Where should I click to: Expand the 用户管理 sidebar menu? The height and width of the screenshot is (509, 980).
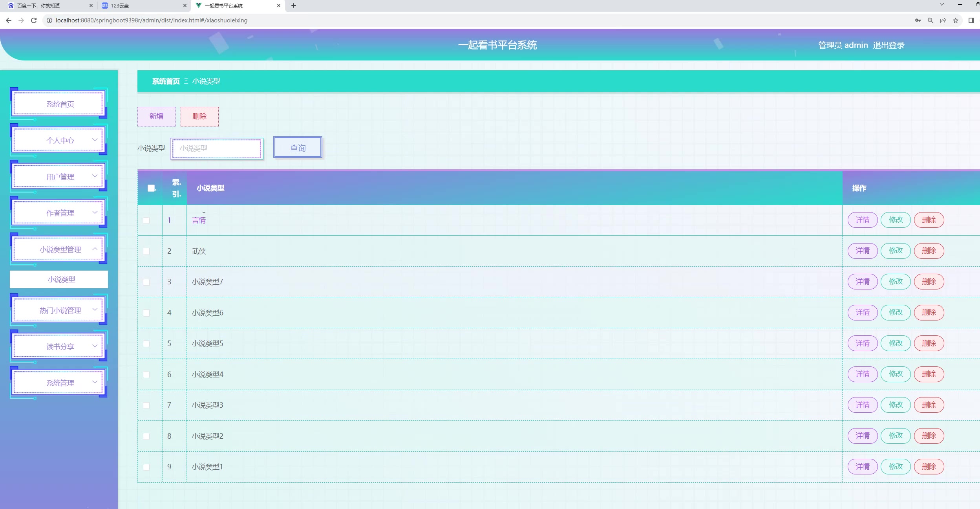59,177
